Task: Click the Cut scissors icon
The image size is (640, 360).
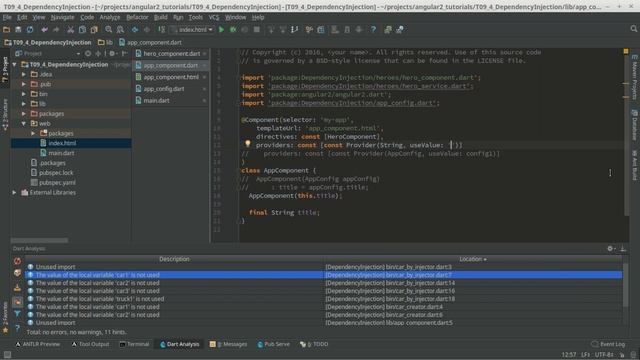Action: (x=71, y=29)
